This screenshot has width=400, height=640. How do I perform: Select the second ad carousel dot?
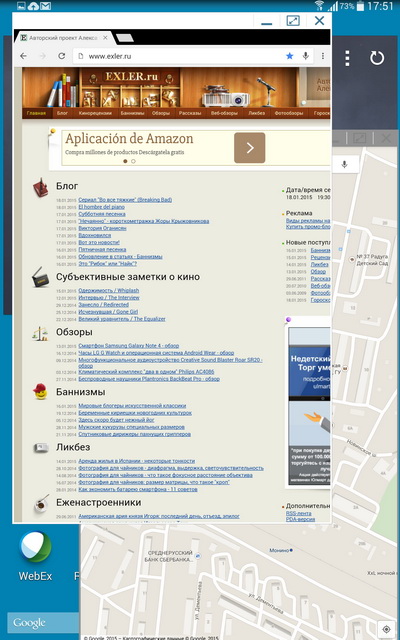coord(133,161)
